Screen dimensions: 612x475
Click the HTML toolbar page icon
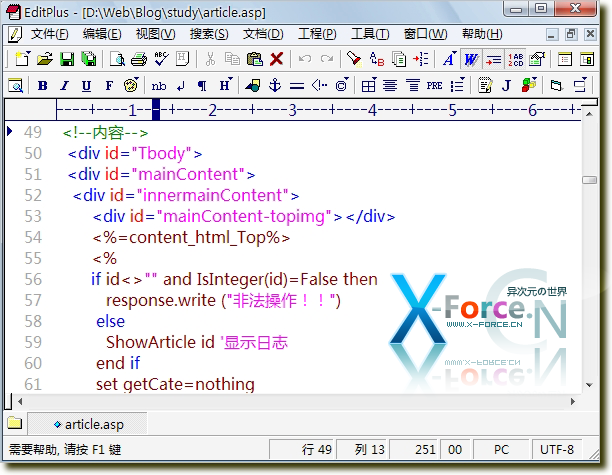pyautogui.click(x=182, y=59)
